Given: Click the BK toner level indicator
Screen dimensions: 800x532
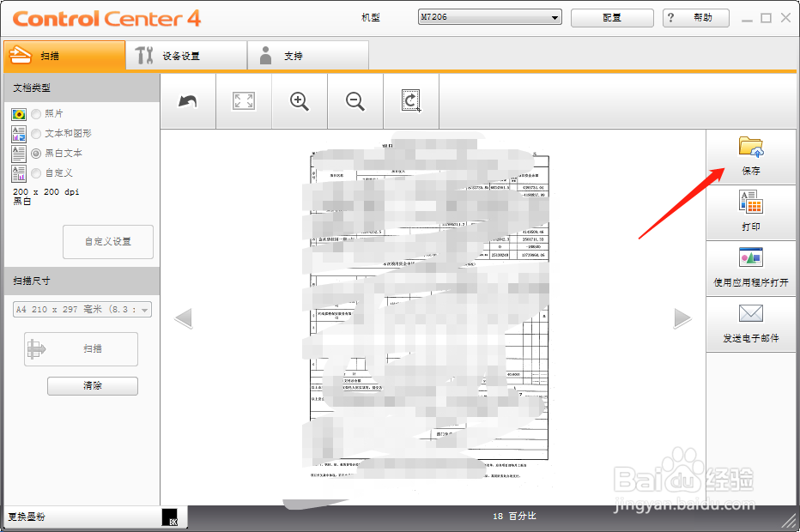Looking at the screenshot, I should point(169,517).
